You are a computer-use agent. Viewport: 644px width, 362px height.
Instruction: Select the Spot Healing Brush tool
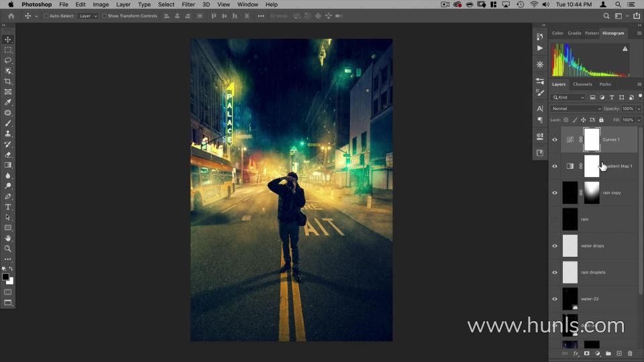8,113
